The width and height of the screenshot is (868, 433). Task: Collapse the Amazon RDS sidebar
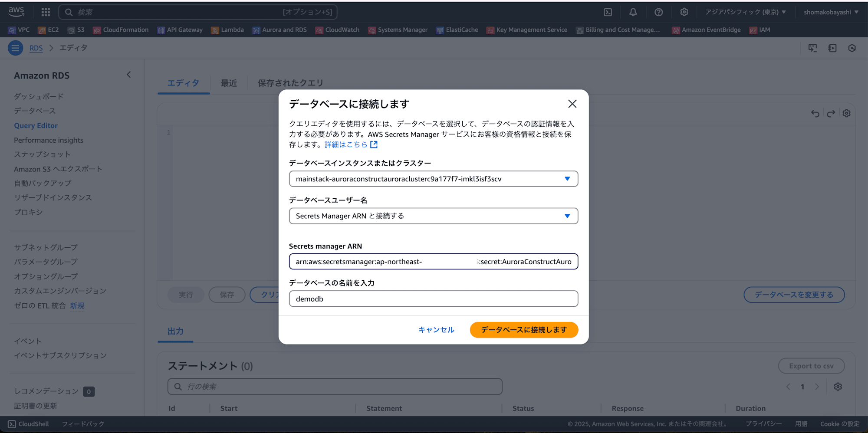(128, 75)
